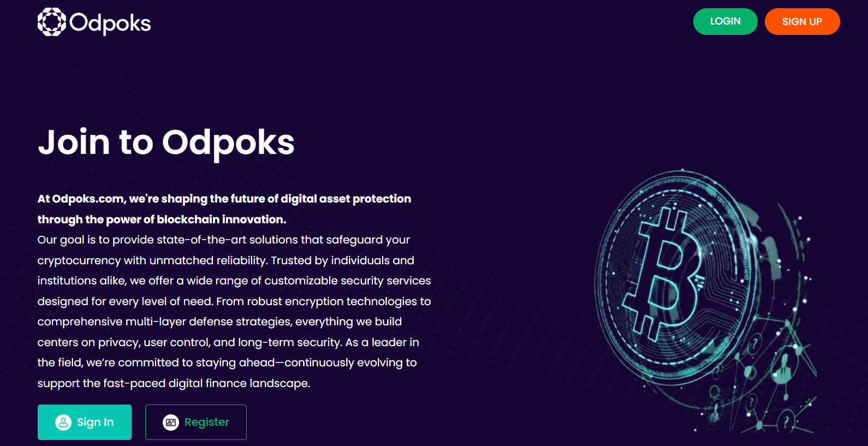868x446 pixels.
Task: Click the Register label text
Action: click(206, 423)
